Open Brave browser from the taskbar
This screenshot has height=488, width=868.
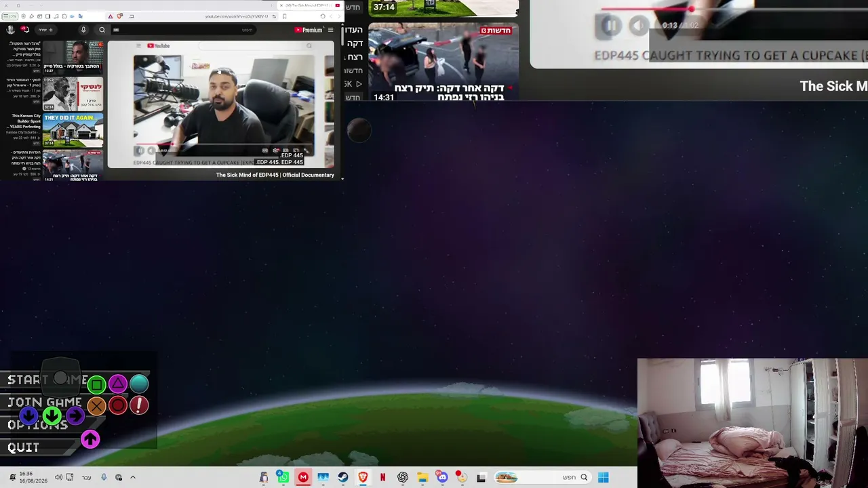(363, 477)
